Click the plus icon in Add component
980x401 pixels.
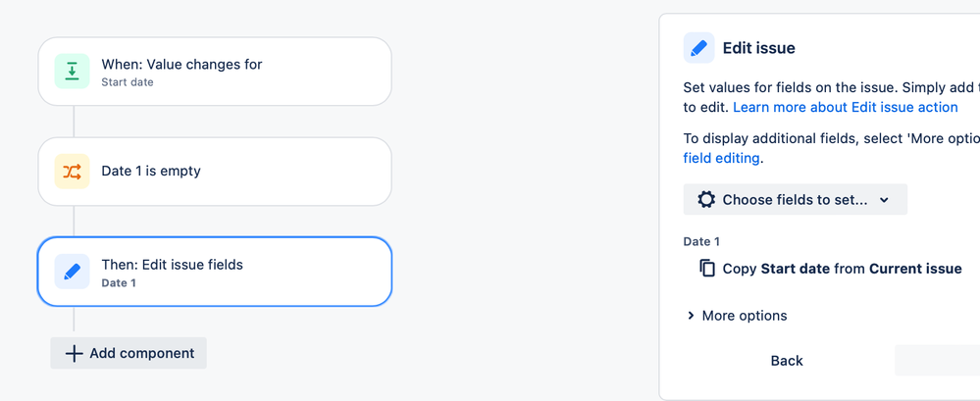pyautogui.click(x=74, y=354)
